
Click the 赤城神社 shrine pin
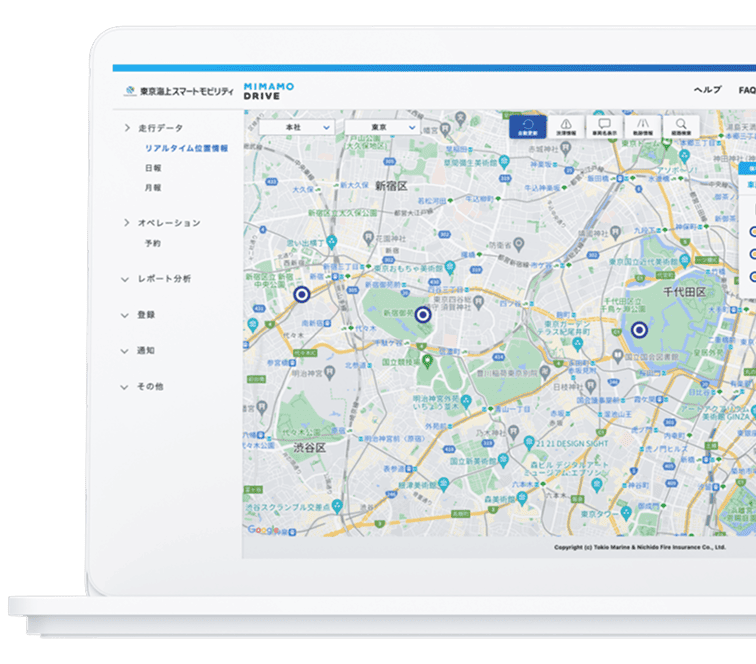pyautogui.click(x=566, y=149)
